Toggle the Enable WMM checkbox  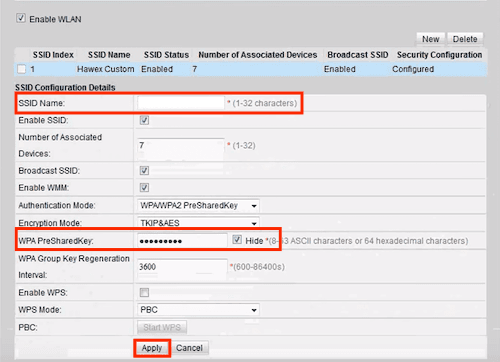pyautogui.click(x=144, y=187)
